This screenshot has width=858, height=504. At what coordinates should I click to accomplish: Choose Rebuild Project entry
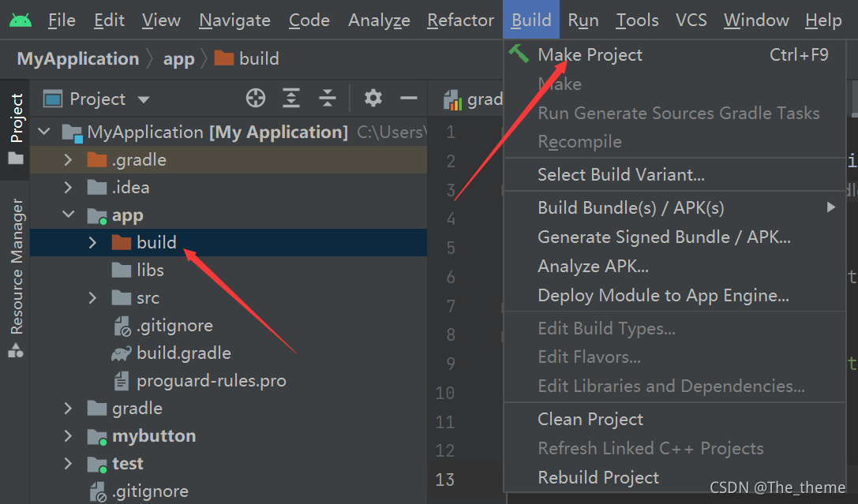(675, 477)
